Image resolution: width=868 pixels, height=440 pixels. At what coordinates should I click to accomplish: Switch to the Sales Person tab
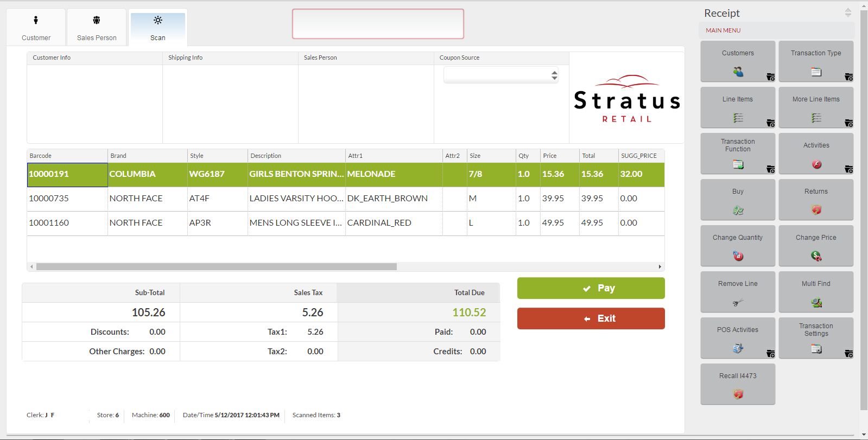pos(97,28)
